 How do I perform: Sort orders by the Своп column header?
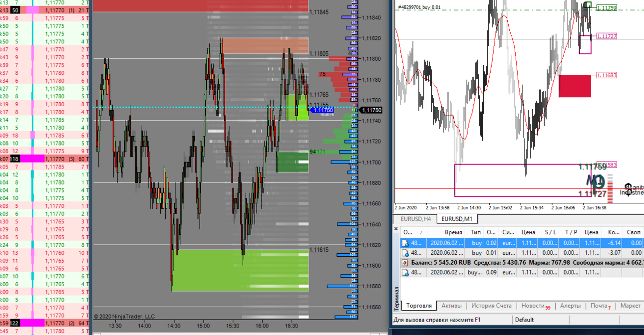coord(634,232)
